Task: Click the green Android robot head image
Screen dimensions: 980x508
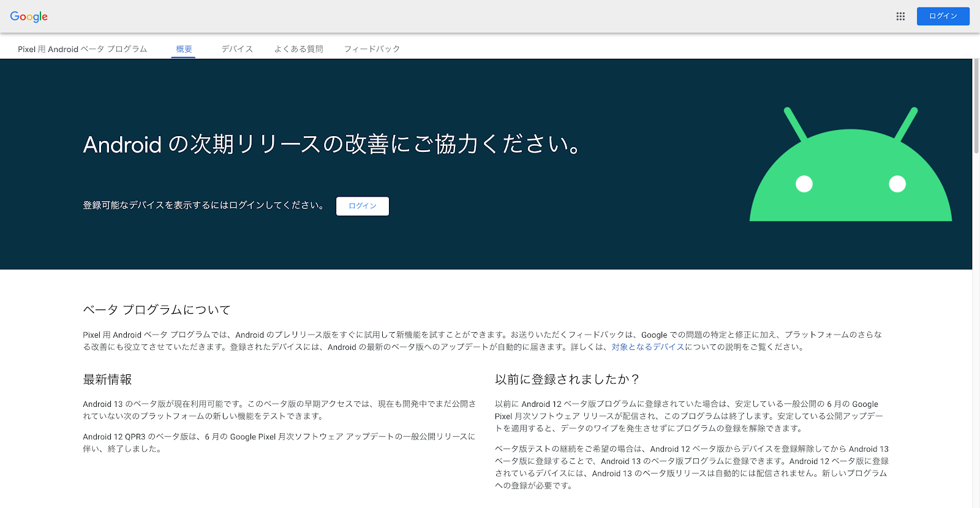Action: tap(851, 164)
